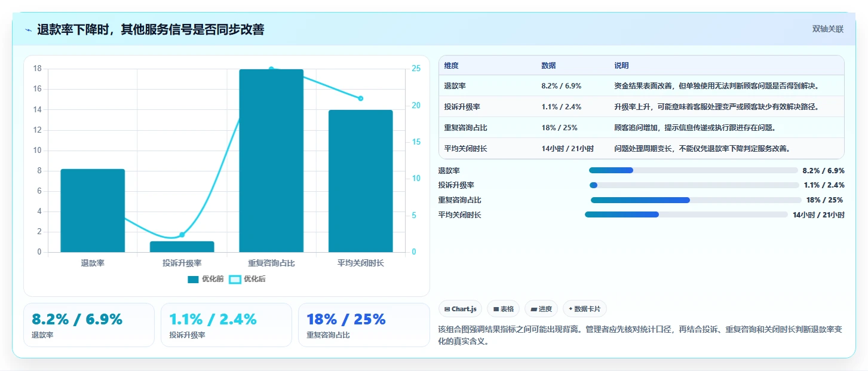Click the 重复咨询占比 progress bar
Image resolution: width=868 pixels, height=371 pixels.
coord(696,200)
